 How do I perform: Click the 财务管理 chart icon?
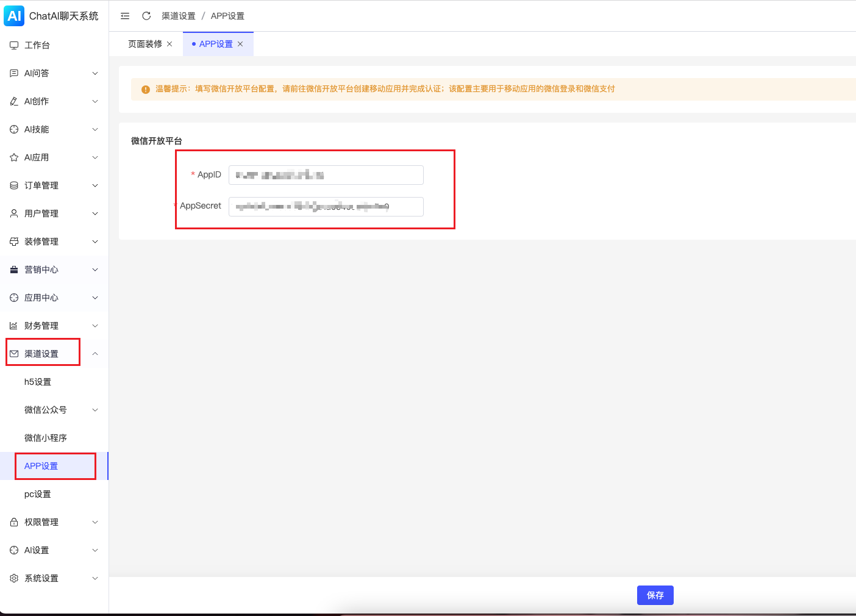point(14,326)
